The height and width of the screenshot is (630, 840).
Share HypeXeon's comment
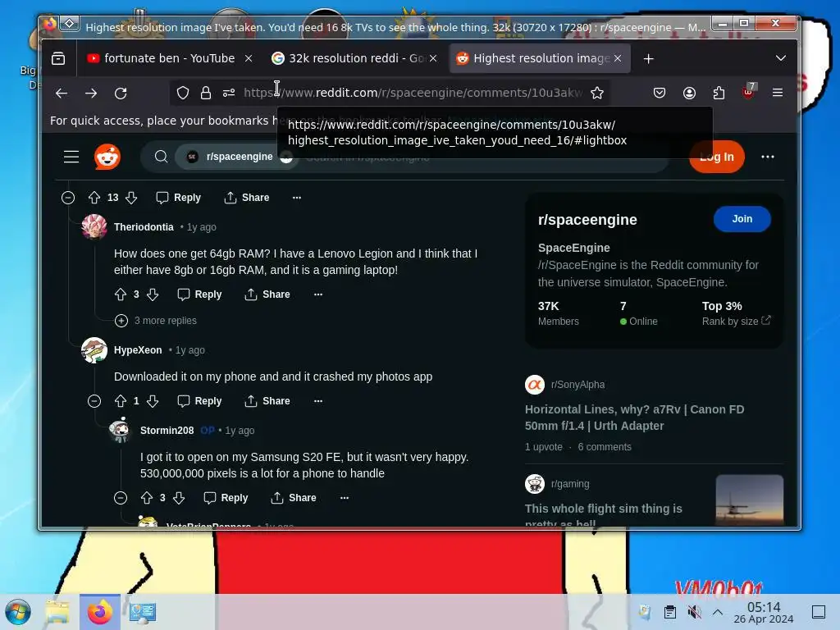267,400
